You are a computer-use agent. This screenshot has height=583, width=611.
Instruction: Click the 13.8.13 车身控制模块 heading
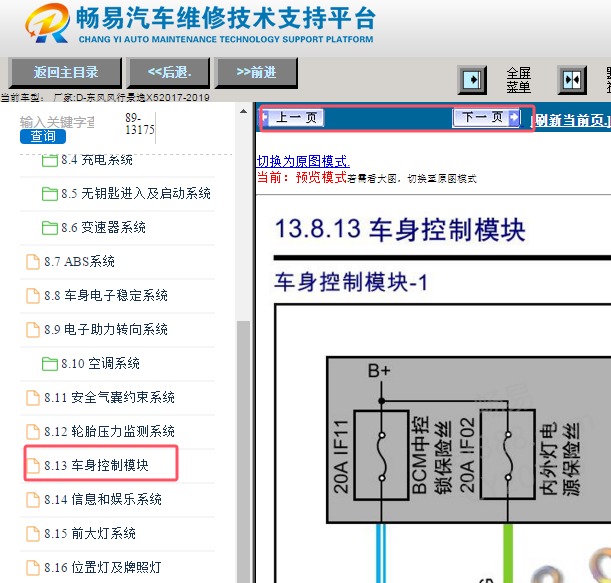pos(400,229)
